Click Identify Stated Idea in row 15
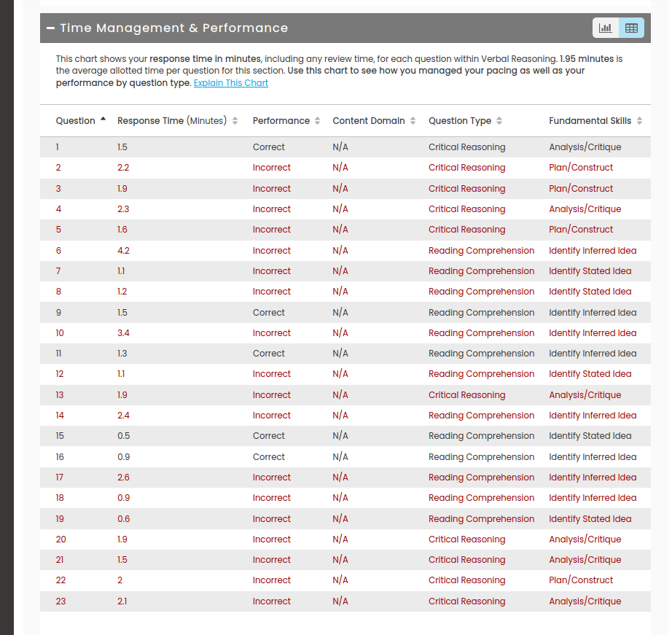Image resolution: width=672 pixels, height=635 pixels. coord(590,436)
